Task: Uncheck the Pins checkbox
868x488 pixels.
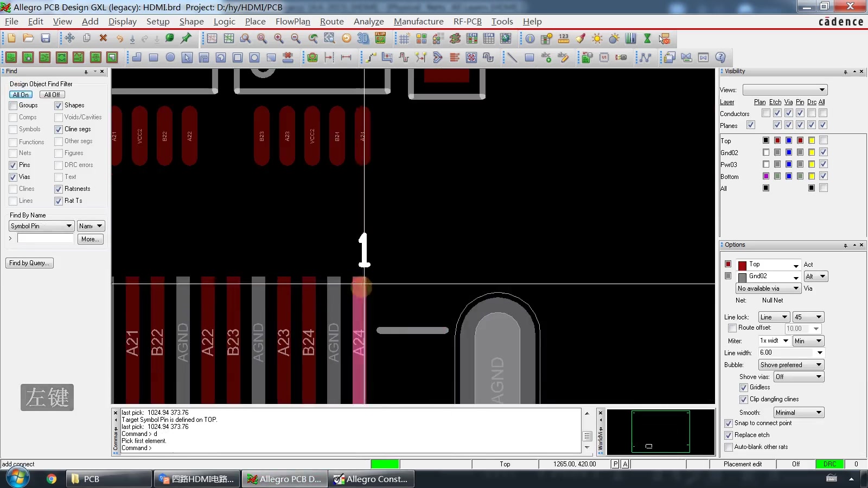Action: (13, 165)
